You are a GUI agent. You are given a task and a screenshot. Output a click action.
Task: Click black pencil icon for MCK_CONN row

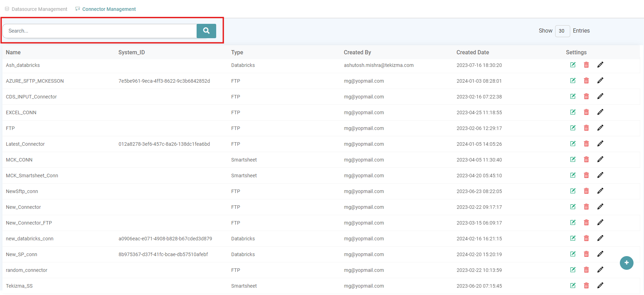pos(600,159)
